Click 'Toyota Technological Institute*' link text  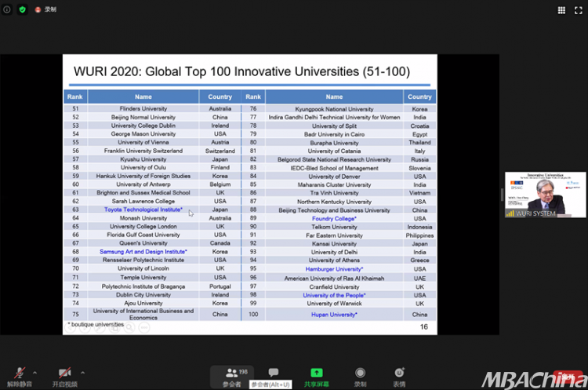(143, 210)
